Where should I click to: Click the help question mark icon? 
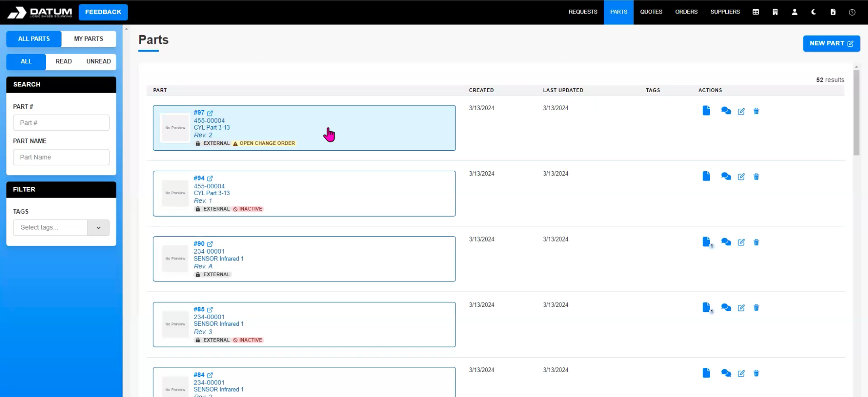click(x=852, y=12)
